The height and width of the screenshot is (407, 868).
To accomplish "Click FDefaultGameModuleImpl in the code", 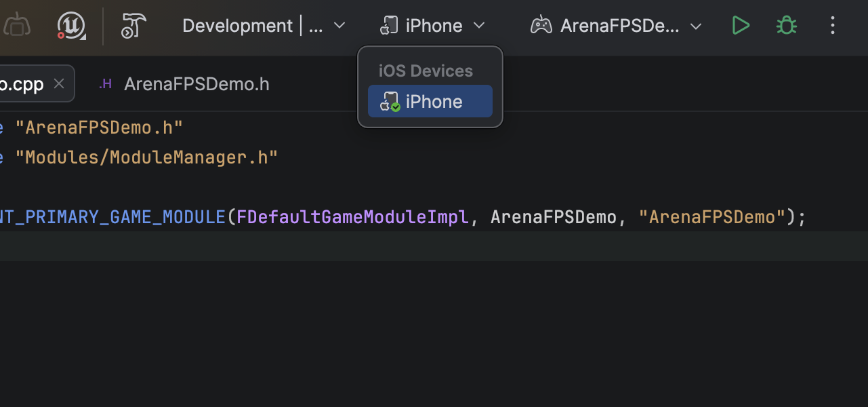I will tap(352, 217).
